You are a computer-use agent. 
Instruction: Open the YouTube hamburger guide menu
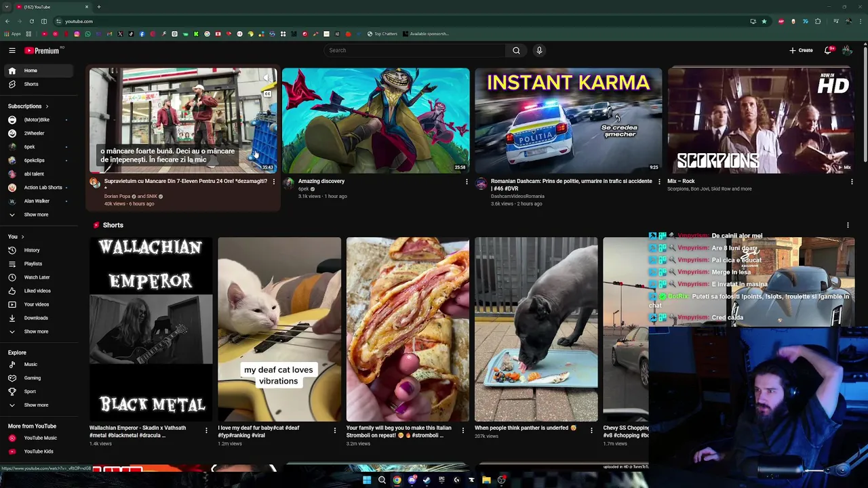point(12,50)
